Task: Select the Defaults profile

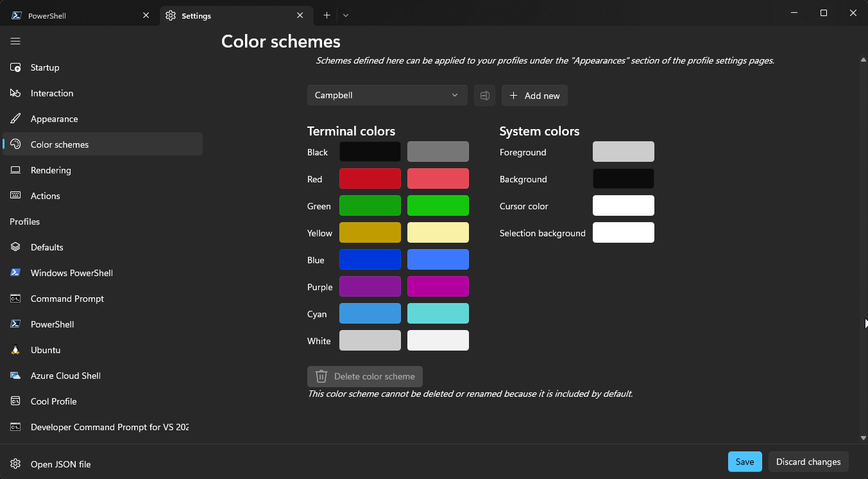Action: 103,247
